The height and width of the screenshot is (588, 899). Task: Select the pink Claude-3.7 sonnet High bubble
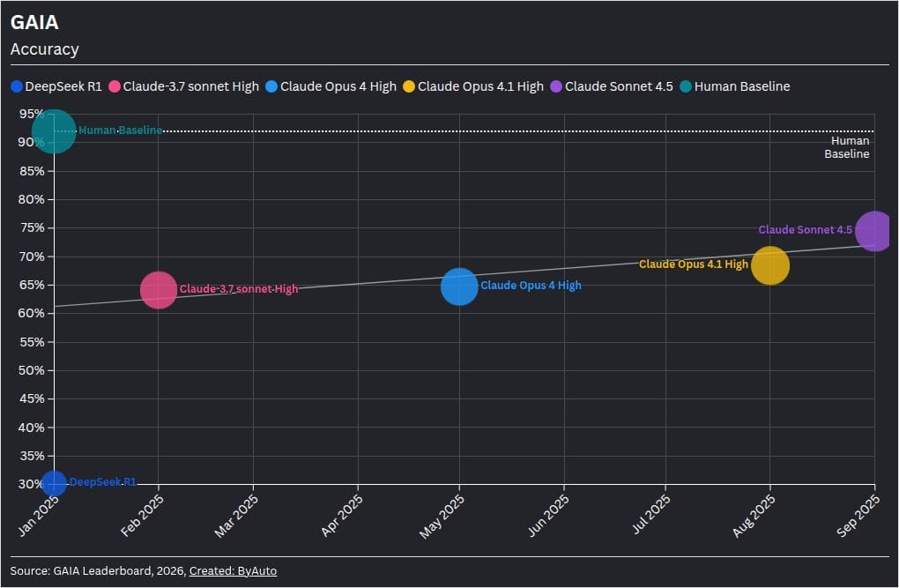tap(159, 290)
